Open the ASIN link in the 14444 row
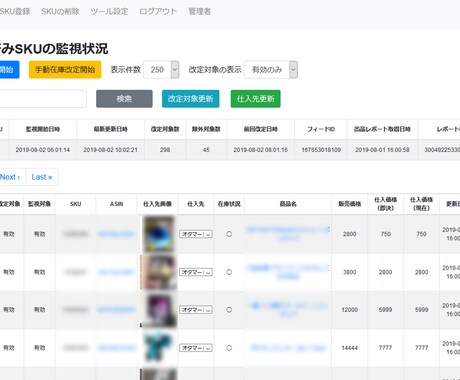The width and height of the screenshot is (460, 380). (x=116, y=348)
